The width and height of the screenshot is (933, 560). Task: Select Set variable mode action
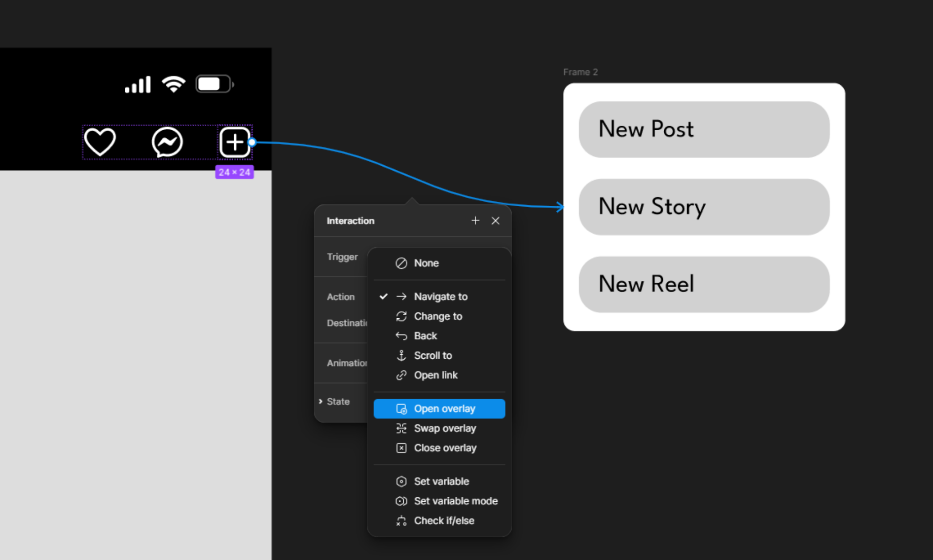(439, 501)
